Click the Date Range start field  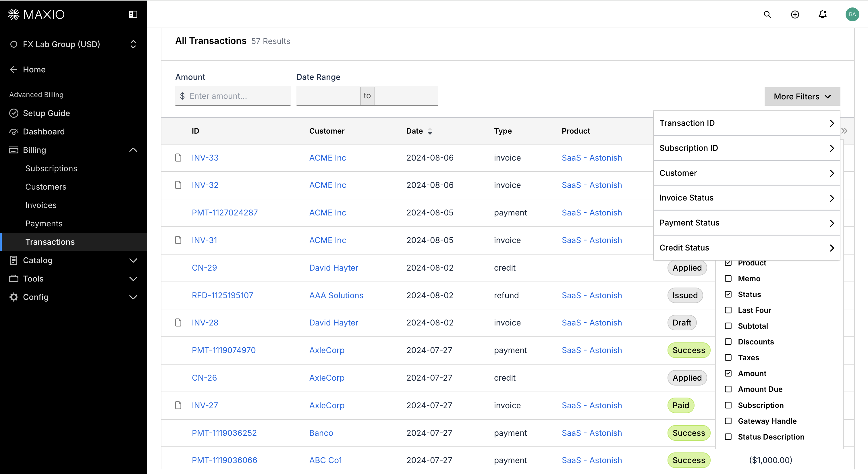click(328, 96)
